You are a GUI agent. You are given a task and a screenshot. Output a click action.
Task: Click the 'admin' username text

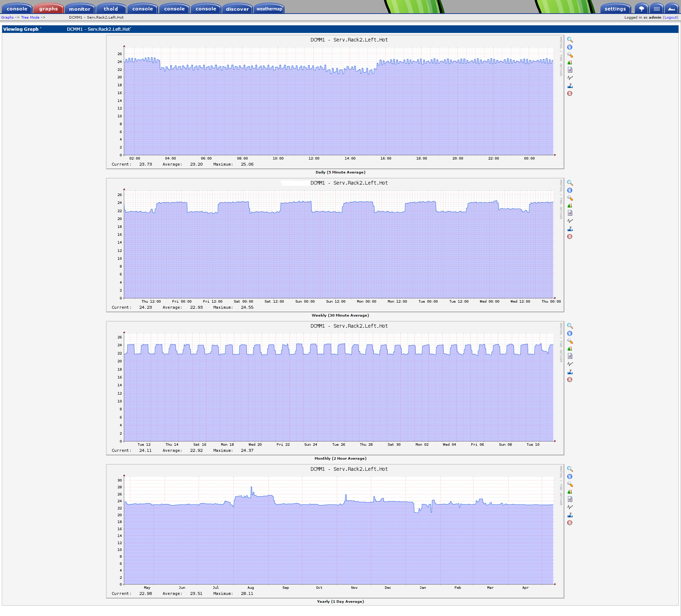pyautogui.click(x=655, y=18)
